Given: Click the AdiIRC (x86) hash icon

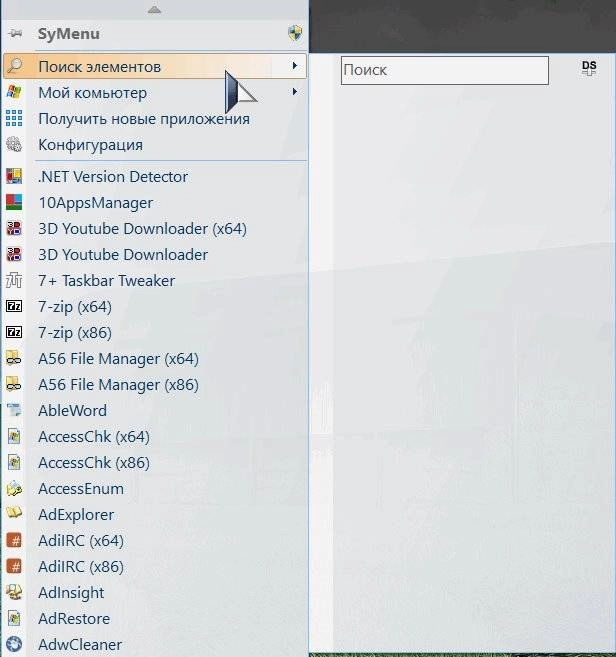Looking at the screenshot, I should [14, 566].
